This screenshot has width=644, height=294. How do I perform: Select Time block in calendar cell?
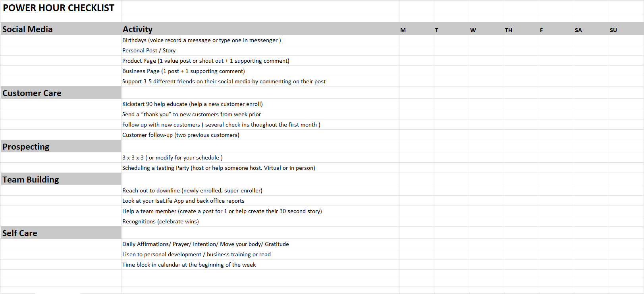tap(260, 265)
